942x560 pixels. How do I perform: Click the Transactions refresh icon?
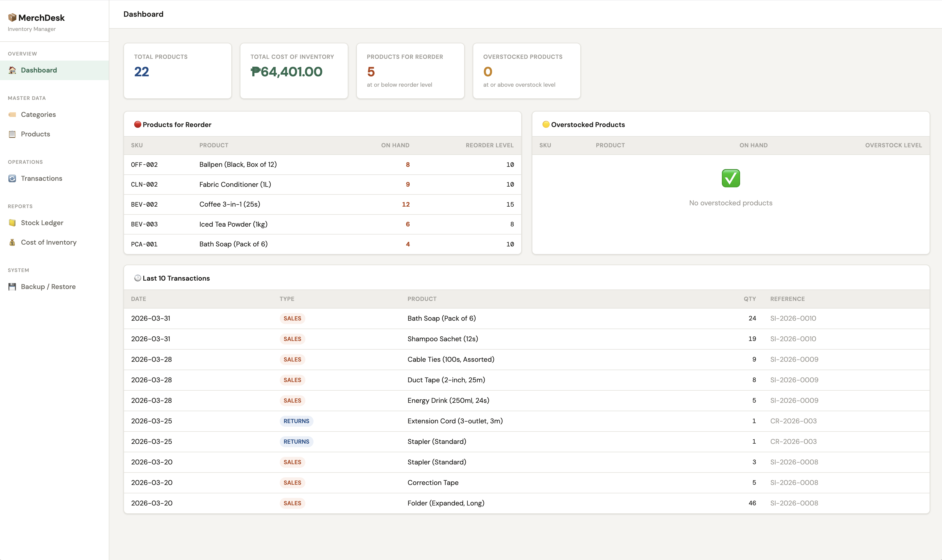click(12, 178)
